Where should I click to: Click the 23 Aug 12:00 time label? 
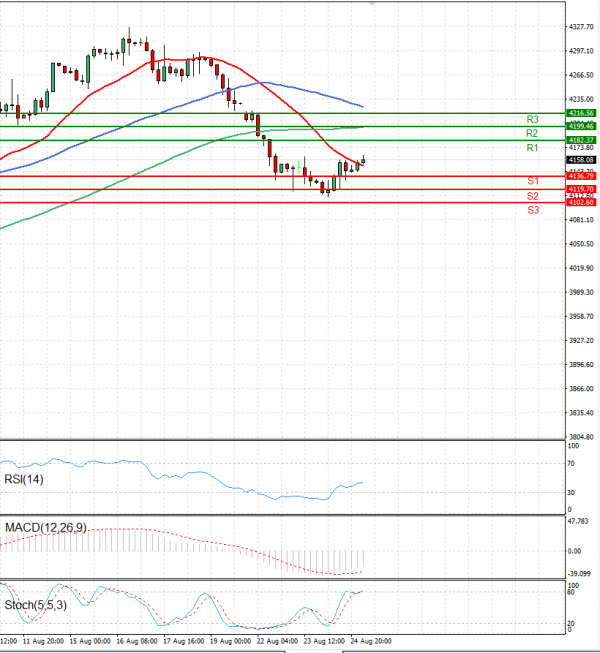pyautogui.click(x=324, y=641)
